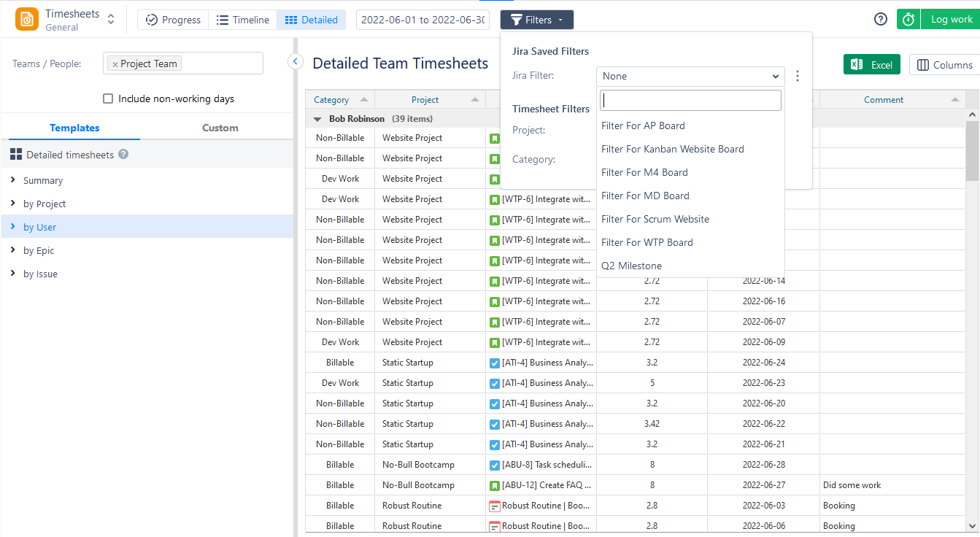Choose Filter For MD Board
The width and height of the screenshot is (980, 537).
click(690, 196)
